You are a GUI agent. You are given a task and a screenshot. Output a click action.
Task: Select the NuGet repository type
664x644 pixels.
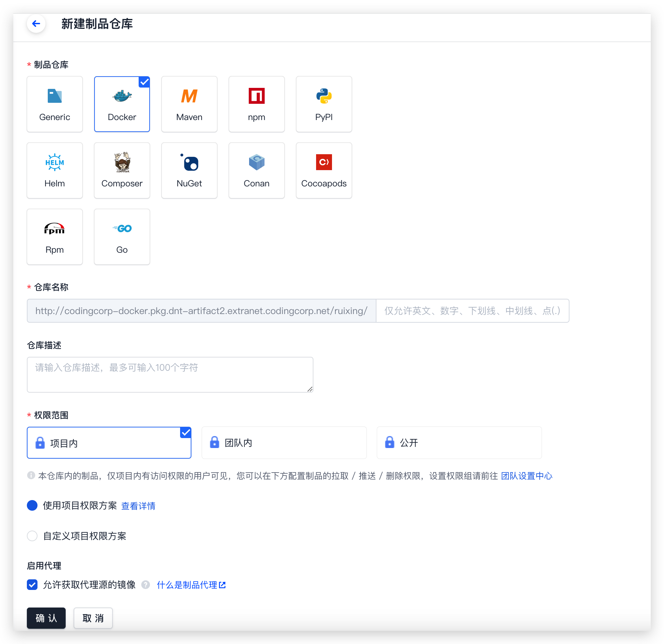tap(189, 170)
